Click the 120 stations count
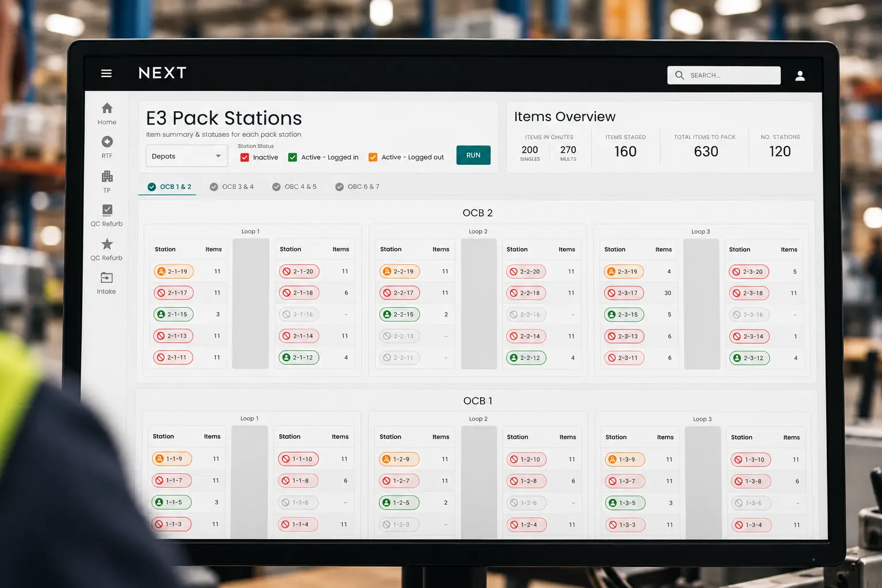Image resolution: width=882 pixels, height=588 pixels. click(780, 152)
